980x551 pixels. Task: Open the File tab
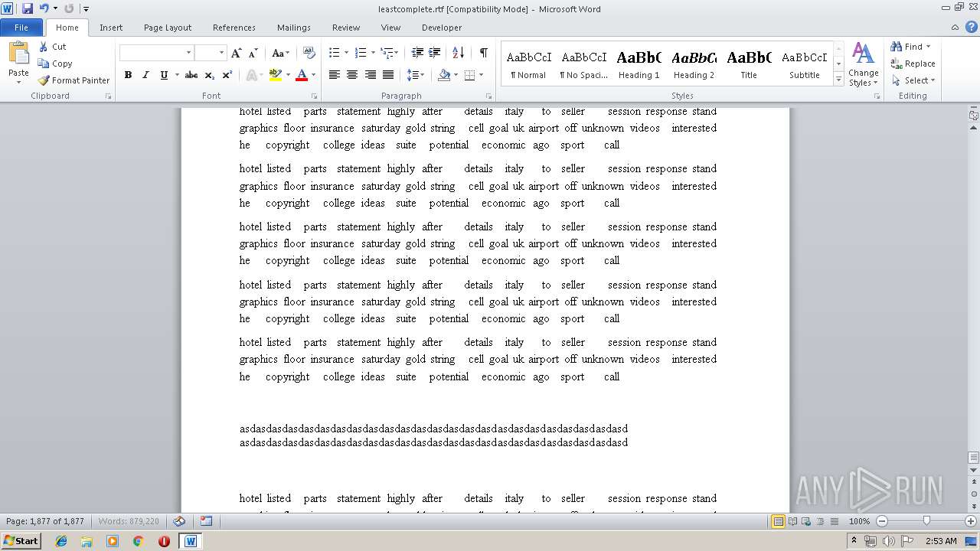pos(21,27)
